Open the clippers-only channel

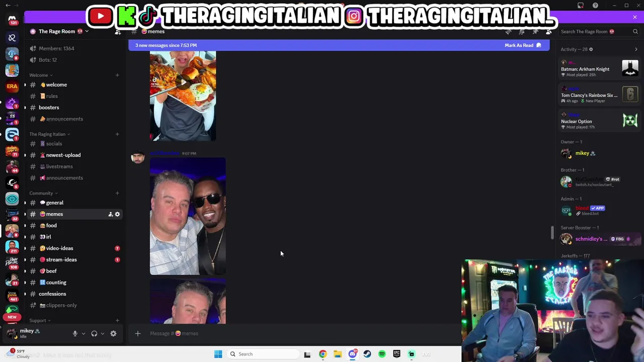coord(74,305)
